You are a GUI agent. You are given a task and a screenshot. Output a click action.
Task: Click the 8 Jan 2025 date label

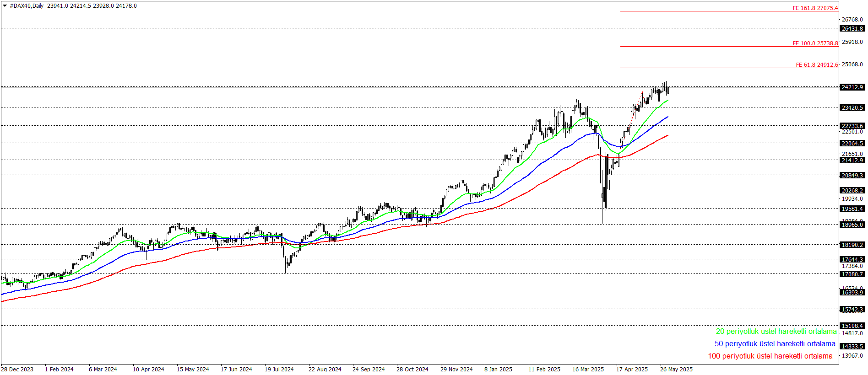coord(499,369)
